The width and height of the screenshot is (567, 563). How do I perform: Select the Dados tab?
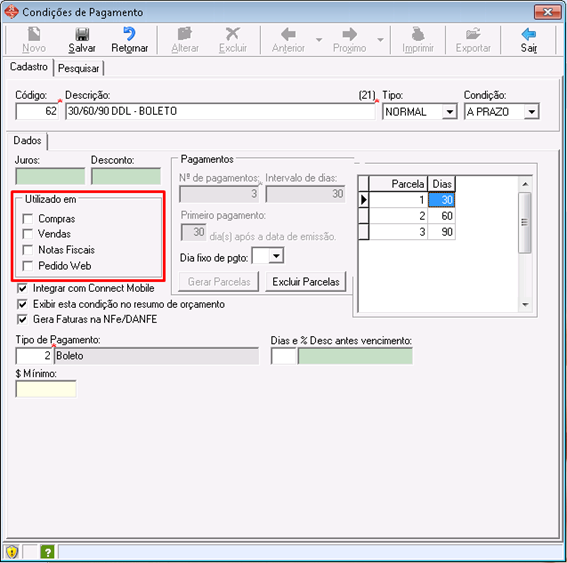27,140
